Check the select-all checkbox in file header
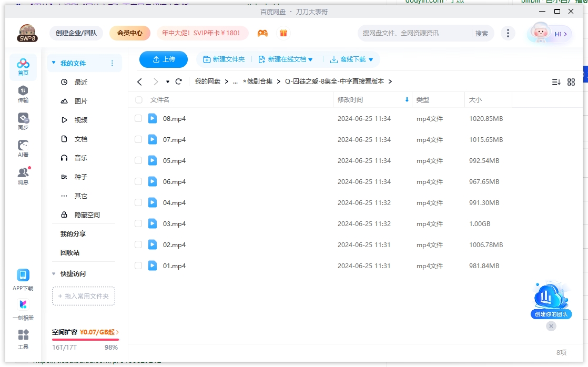 tap(138, 99)
